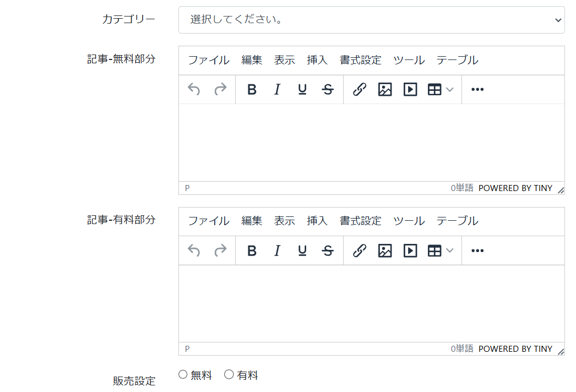Screen dimensions: 576x392
Task: Click Undo icon in the paid-part editor
Action: 194,251
